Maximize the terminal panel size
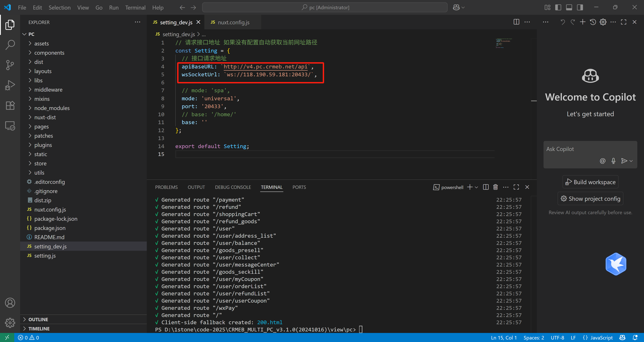This screenshot has width=644, height=342. [516, 187]
